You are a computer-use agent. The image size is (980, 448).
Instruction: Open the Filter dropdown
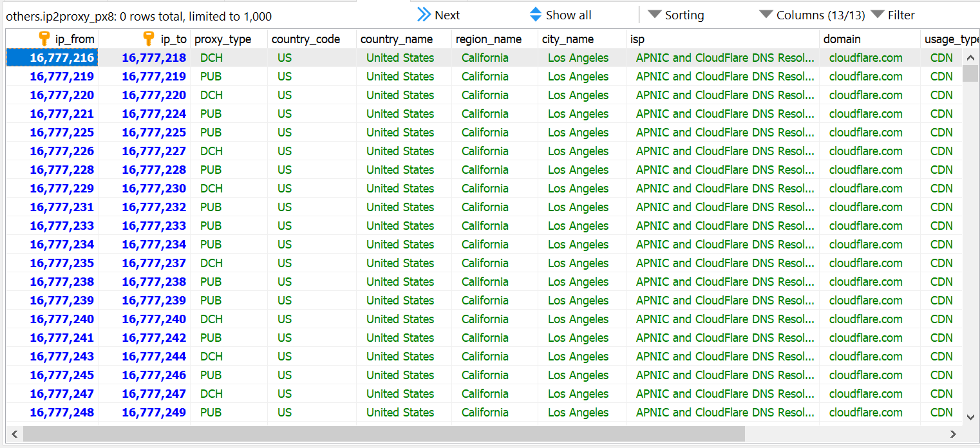pos(892,15)
